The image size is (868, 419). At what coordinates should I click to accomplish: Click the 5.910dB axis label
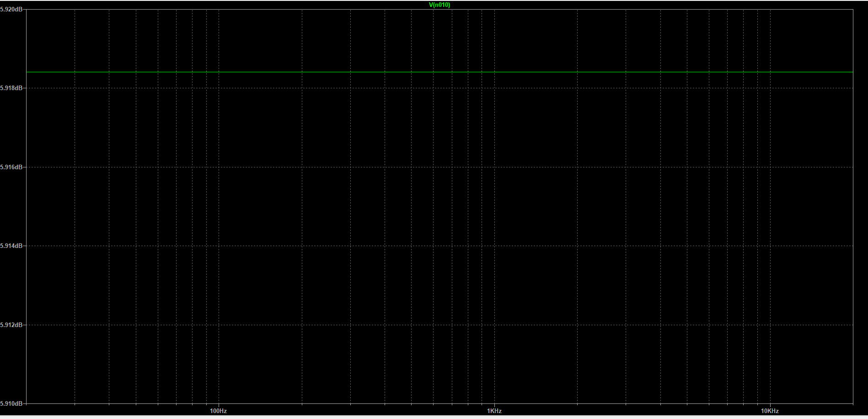point(11,404)
